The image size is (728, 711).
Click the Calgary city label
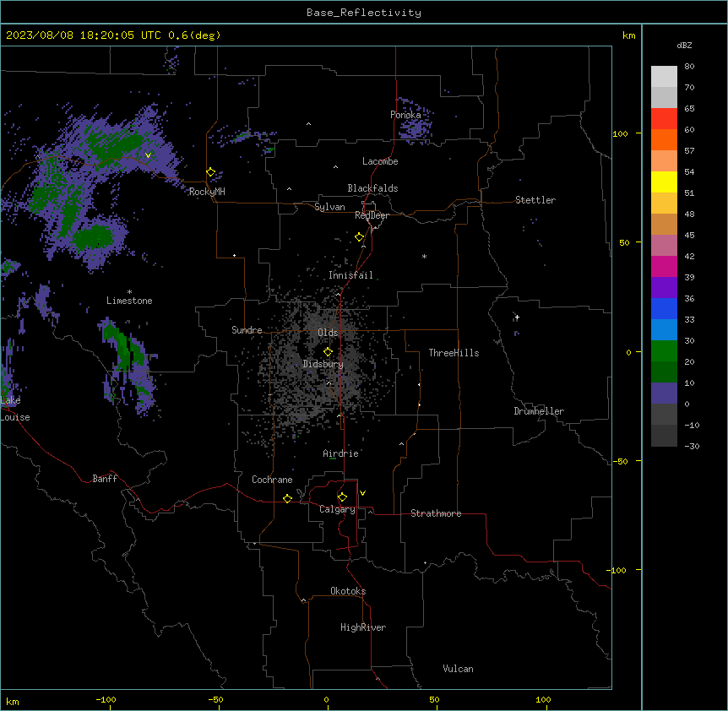click(337, 509)
